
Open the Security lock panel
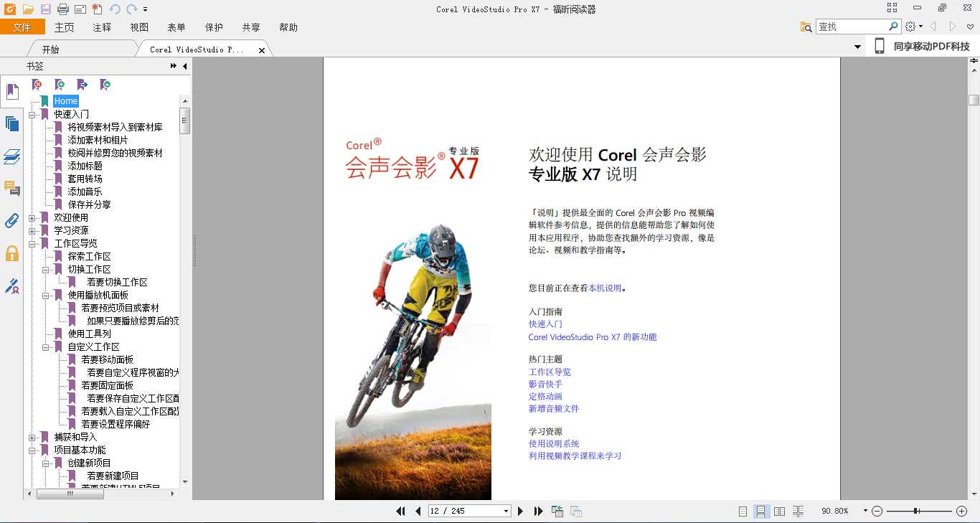[x=12, y=253]
